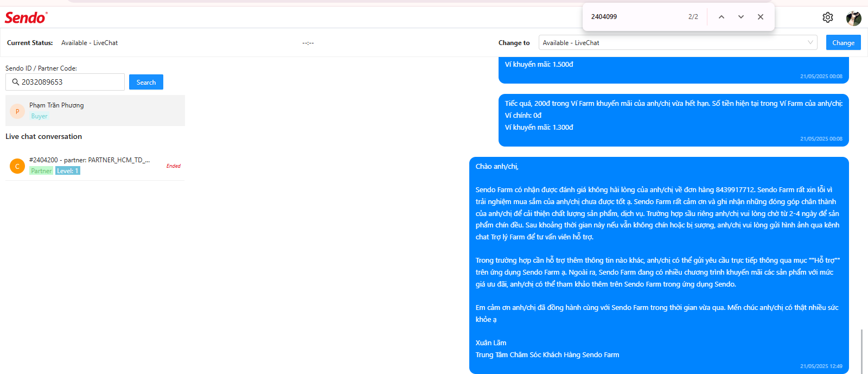868x374 pixels.
Task: Click the Sendo ID input with 2032089653
Action: (x=65, y=82)
